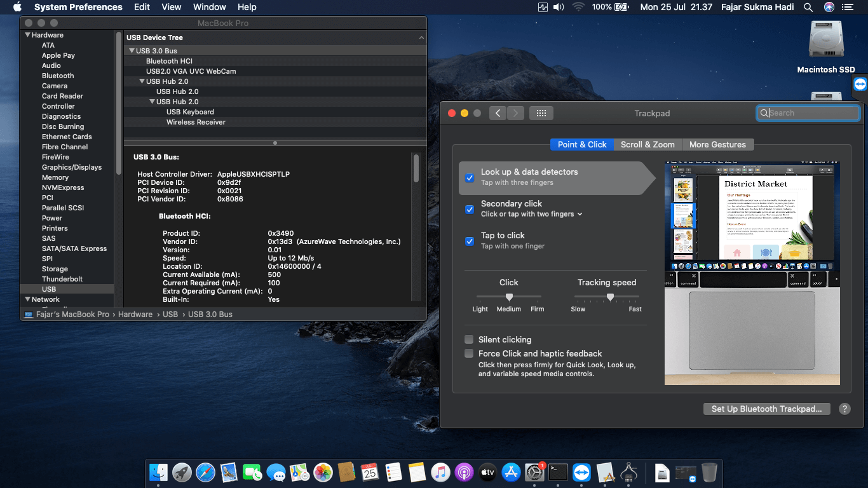Open Siri from the menu bar
The image size is (868, 488).
click(829, 7)
